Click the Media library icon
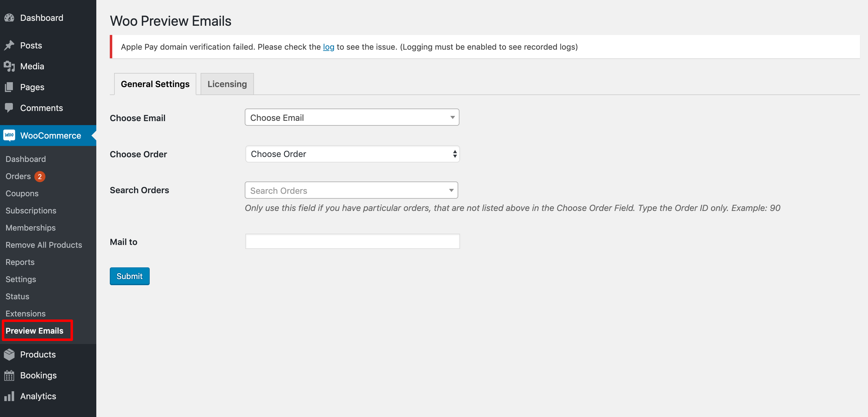868x417 pixels. (10, 66)
